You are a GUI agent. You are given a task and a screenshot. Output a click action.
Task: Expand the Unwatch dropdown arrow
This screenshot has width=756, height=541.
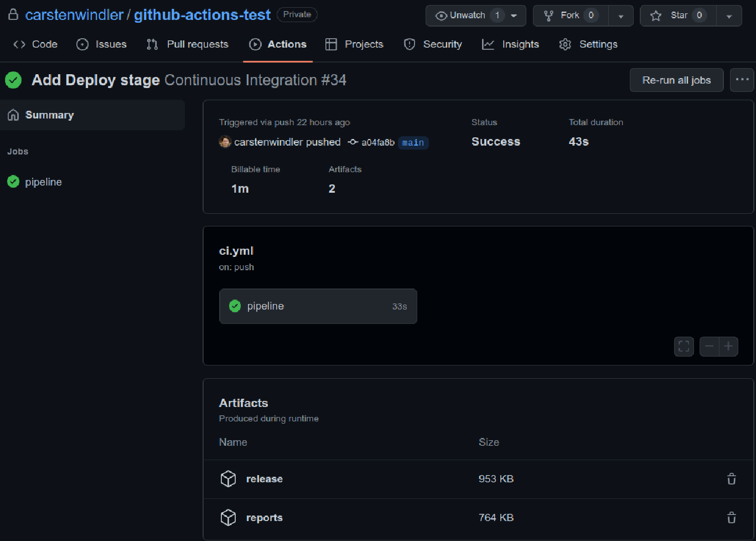[515, 16]
